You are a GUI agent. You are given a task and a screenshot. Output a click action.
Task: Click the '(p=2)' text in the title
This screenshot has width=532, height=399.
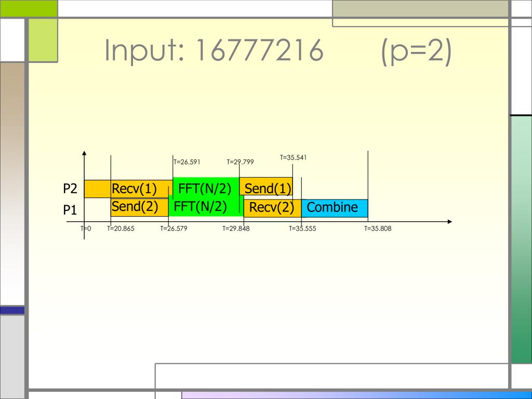point(417,51)
